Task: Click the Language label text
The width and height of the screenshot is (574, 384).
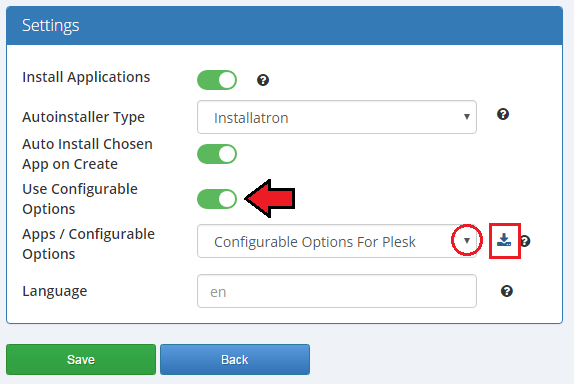Action: pos(55,291)
